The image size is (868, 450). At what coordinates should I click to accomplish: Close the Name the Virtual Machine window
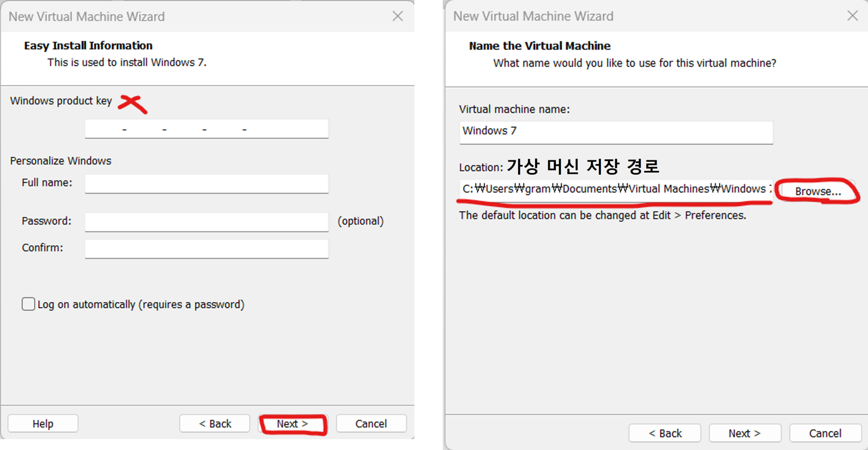point(853,16)
